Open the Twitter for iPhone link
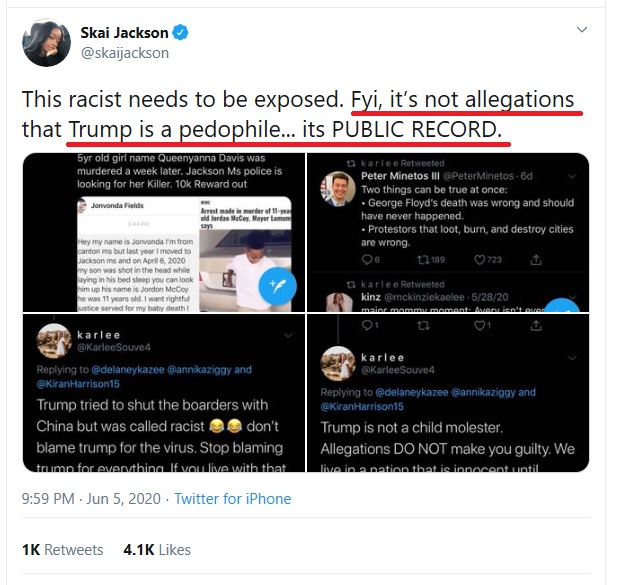The height and width of the screenshot is (585, 622). pos(233,499)
